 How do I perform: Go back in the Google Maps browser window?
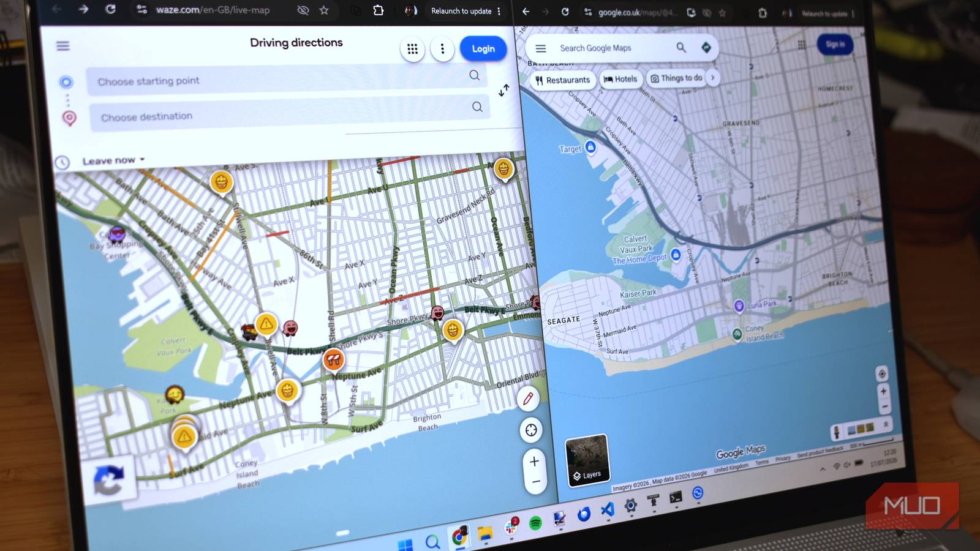(x=526, y=11)
